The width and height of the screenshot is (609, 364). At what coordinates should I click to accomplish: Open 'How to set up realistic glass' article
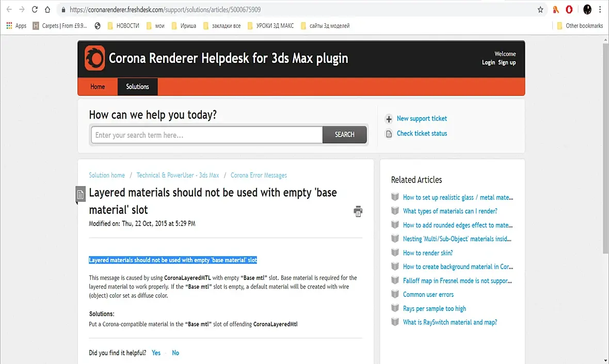coord(458,197)
